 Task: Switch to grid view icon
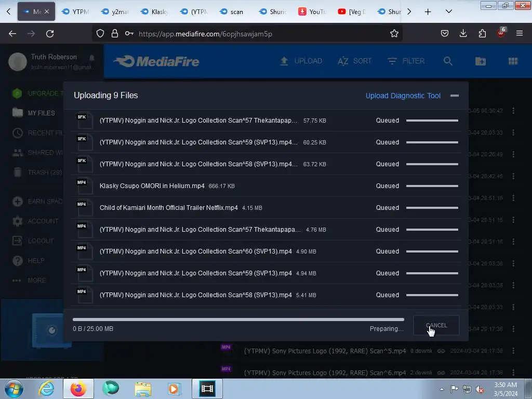click(513, 61)
